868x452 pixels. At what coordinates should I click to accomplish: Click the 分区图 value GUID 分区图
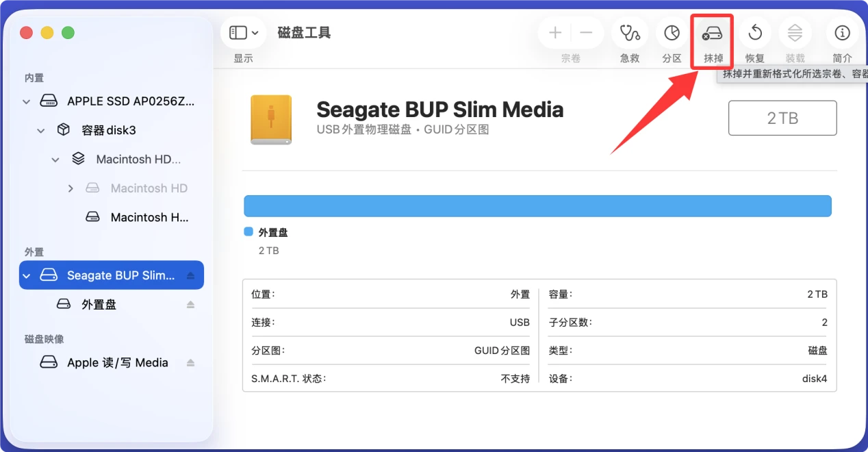[502, 351]
